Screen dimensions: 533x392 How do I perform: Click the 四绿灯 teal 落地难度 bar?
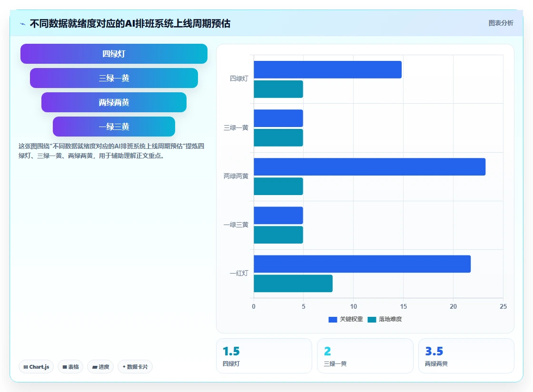pos(278,89)
